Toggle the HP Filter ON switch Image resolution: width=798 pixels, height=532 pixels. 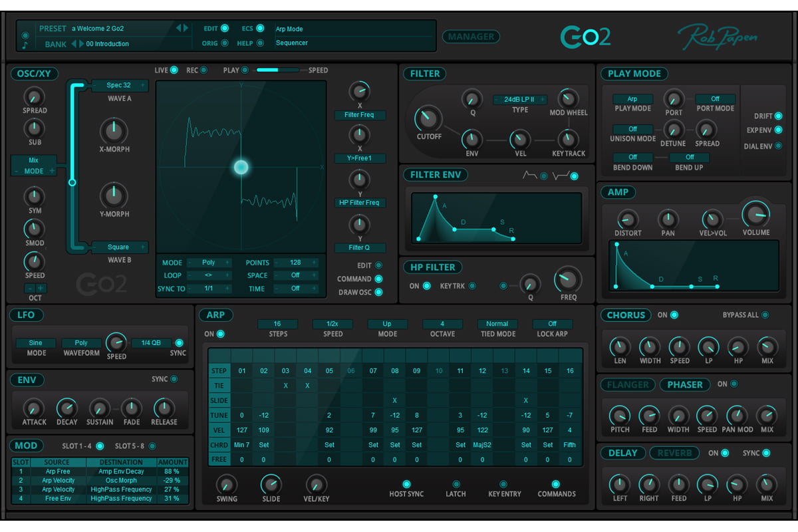point(426,286)
